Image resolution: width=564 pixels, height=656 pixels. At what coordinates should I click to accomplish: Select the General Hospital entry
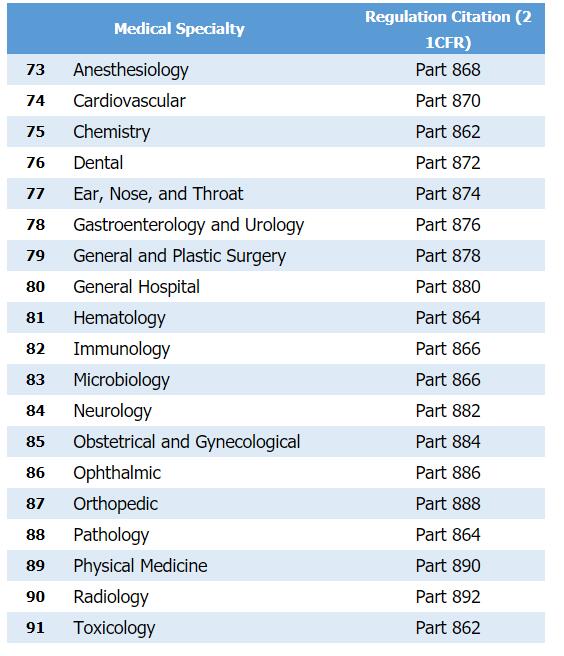coord(136,287)
